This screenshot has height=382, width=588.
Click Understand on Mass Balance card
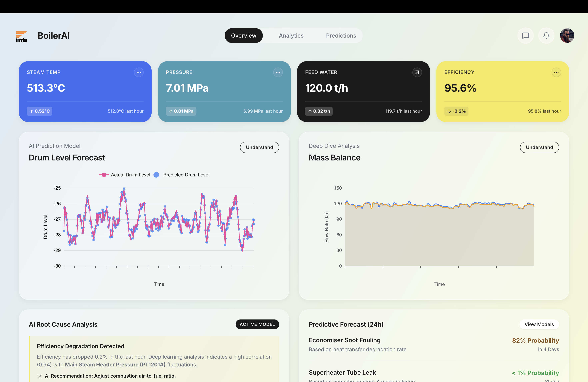(539, 147)
